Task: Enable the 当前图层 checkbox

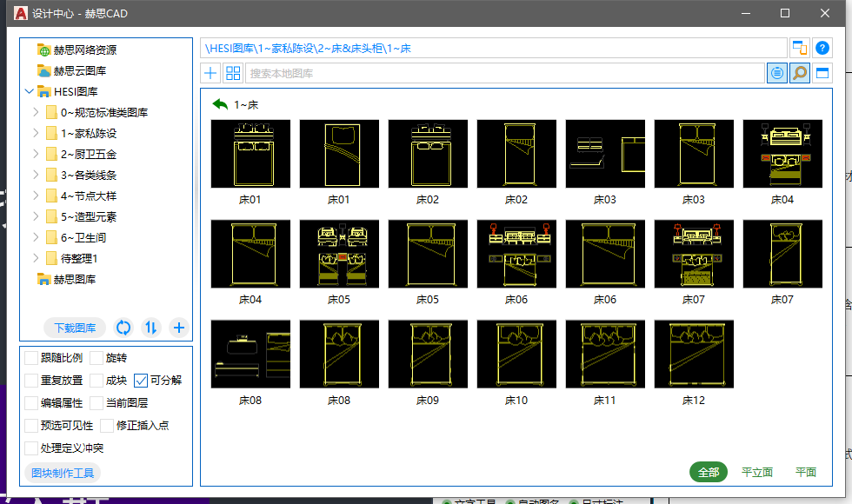Action: (x=97, y=403)
